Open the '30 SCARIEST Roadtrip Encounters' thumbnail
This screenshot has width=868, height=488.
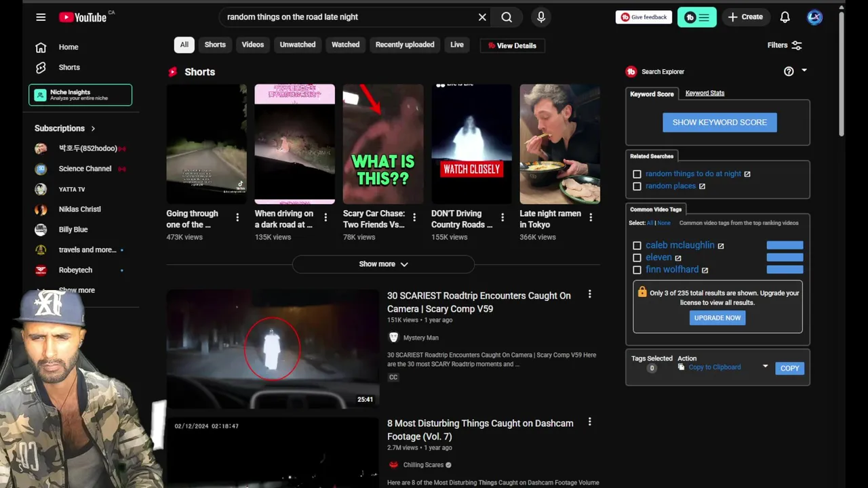(x=273, y=349)
